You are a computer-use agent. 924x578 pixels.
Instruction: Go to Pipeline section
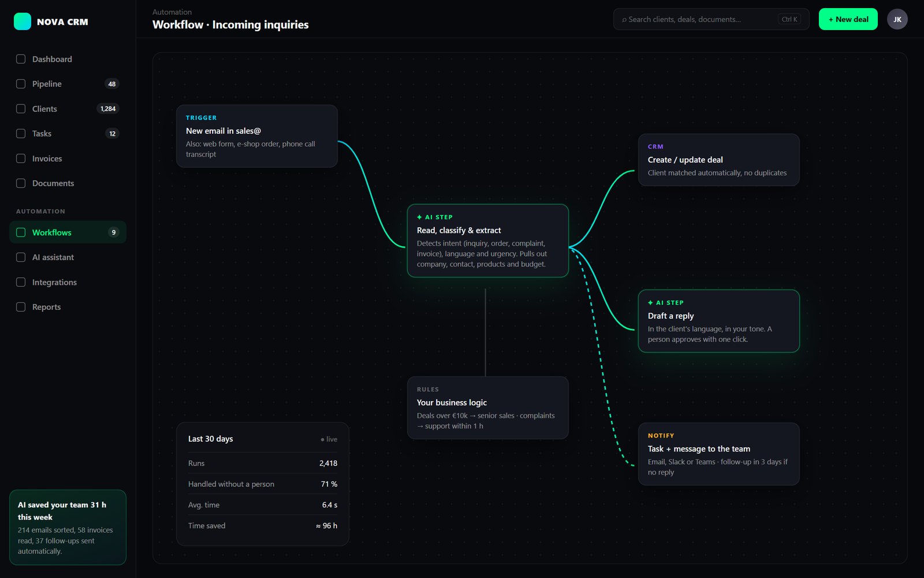coord(68,84)
